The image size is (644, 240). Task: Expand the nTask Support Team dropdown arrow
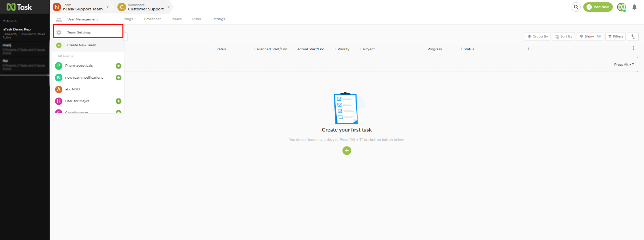coord(107,7)
